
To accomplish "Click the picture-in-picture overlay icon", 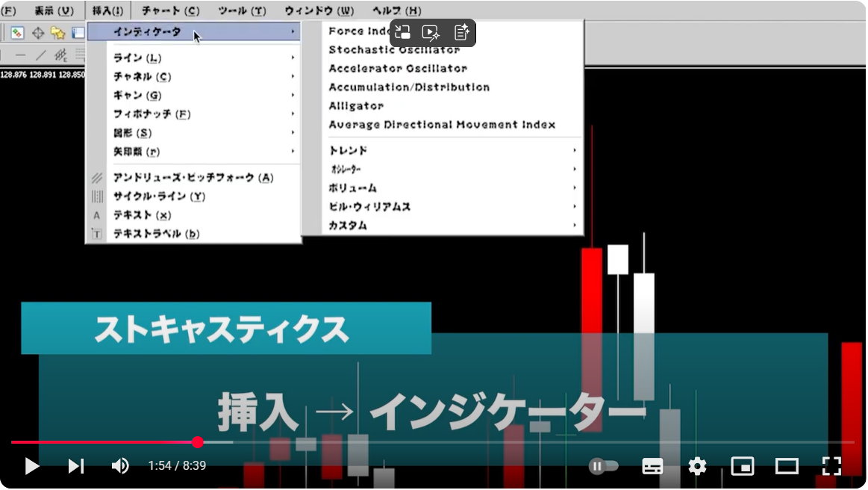I will (403, 33).
